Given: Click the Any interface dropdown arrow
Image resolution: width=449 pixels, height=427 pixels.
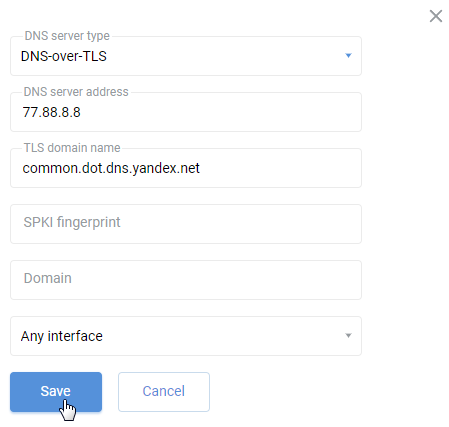Looking at the screenshot, I should coord(348,336).
